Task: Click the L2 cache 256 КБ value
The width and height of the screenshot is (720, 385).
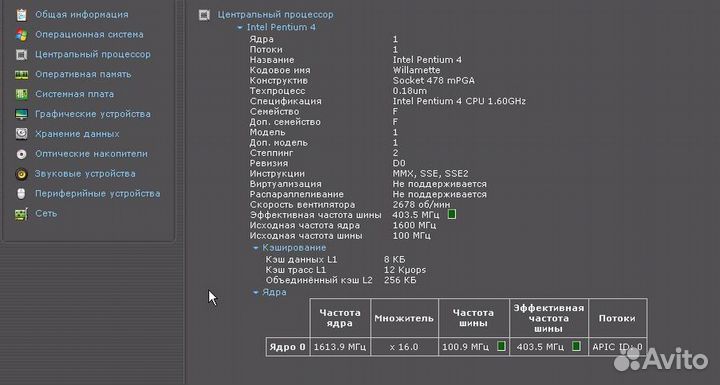Action: click(400, 280)
